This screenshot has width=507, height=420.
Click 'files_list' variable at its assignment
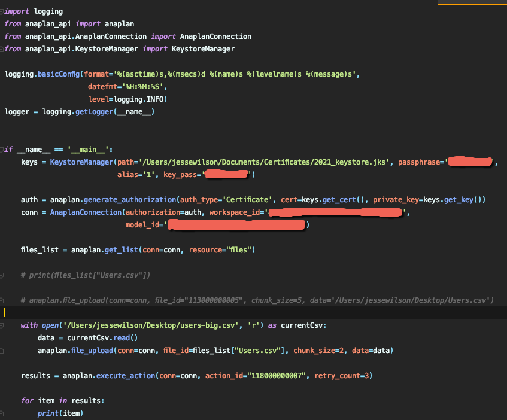(40, 250)
